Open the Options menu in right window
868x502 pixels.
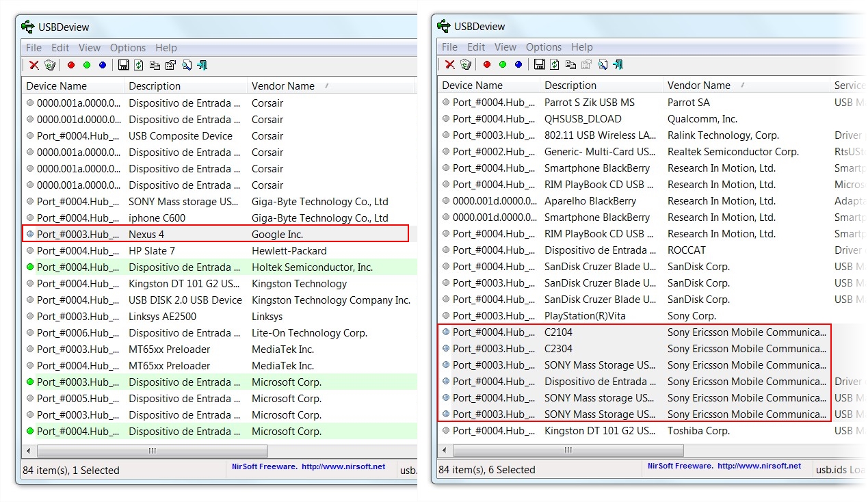click(544, 47)
